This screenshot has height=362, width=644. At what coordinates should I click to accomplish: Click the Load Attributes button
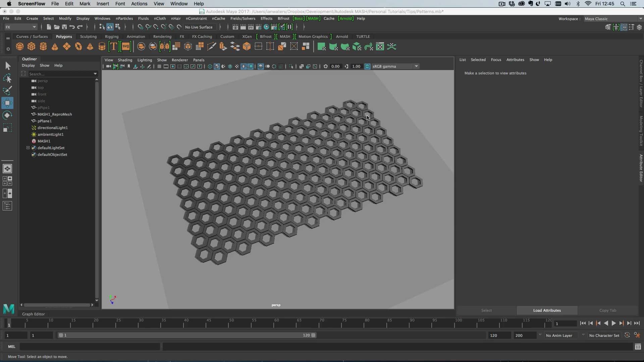tap(546, 310)
